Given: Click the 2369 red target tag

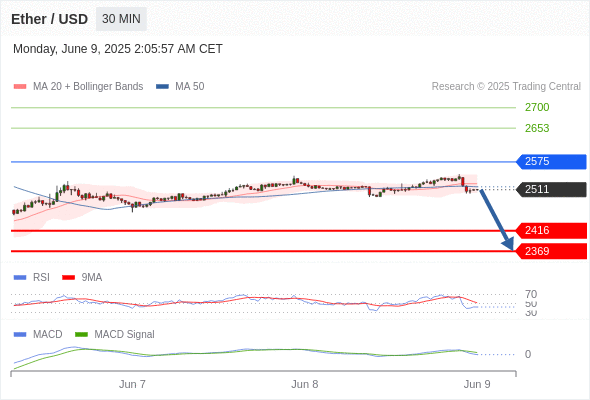Looking at the screenshot, I should (x=551, y=251).
